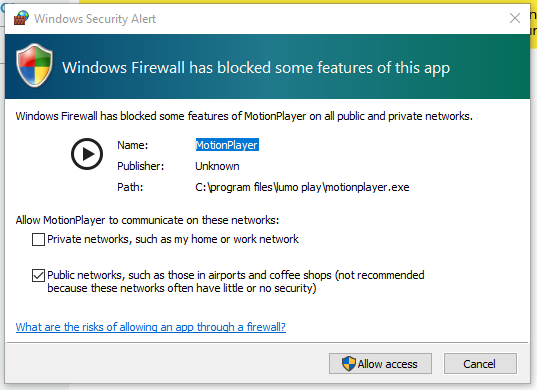Open the risks of allowing an app link
Screen dimensions: 537x390
click(151, 327)
